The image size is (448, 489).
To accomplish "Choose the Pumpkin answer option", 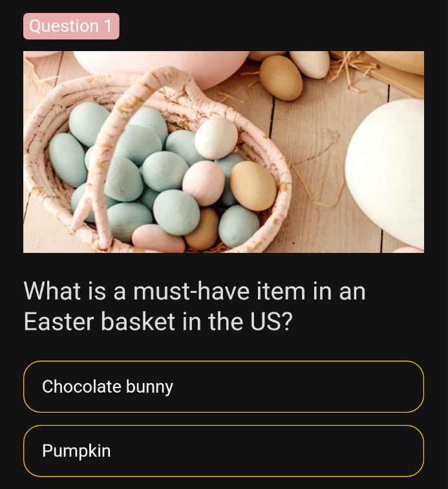I will pyautogui.click(x=224, y=451).
